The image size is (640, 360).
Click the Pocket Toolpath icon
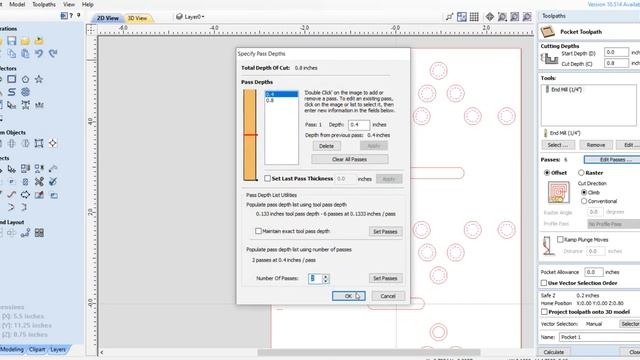(x=547, y=31)
